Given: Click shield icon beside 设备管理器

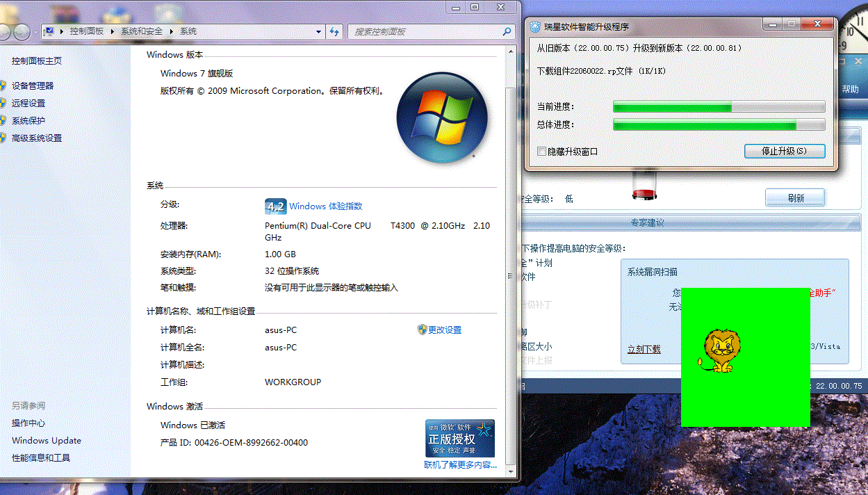Looking at the screenshot, I should tap(3, 86).
